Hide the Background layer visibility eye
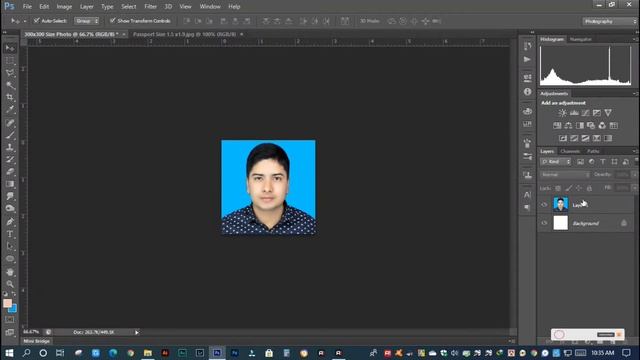 [544, 223]
